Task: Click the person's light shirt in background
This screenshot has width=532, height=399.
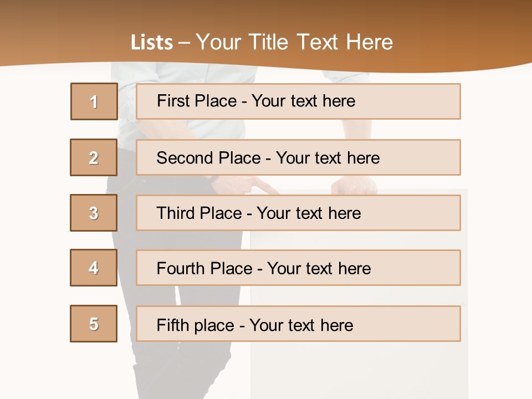Action: tap(126, 130)
